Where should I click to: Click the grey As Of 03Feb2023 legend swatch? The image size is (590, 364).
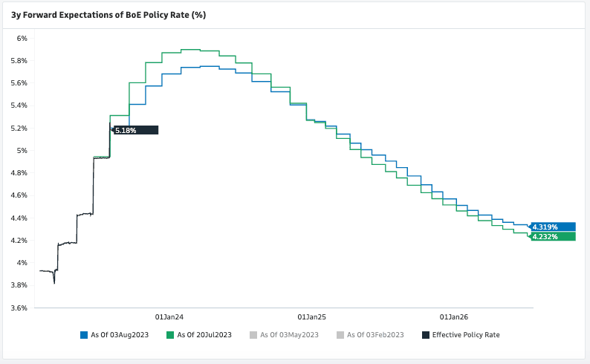click(341, 335)
